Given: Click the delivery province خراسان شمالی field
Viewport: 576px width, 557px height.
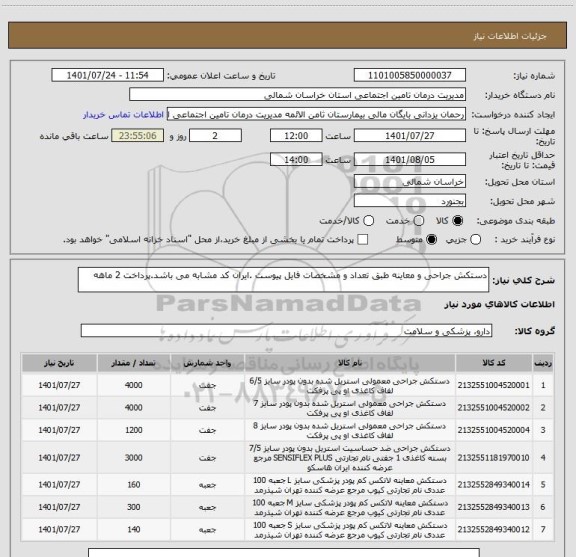Looking at the screenshot, I should 410,182.
